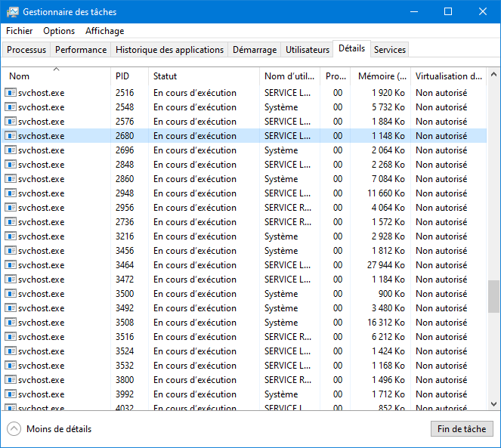Click the svchost.exe icon for PID 3516
The image size is (501, 448).
tap(11, 337)
